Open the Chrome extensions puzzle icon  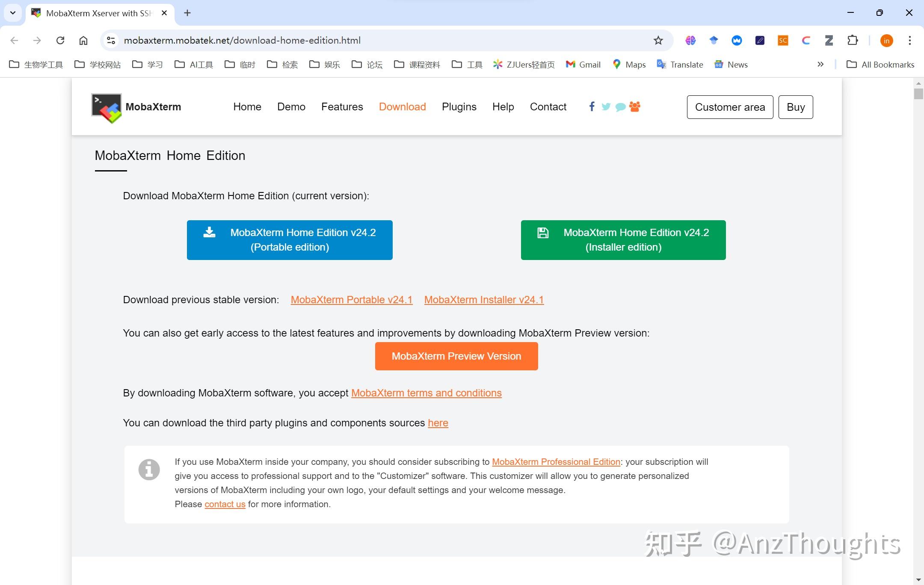[853, 40]
